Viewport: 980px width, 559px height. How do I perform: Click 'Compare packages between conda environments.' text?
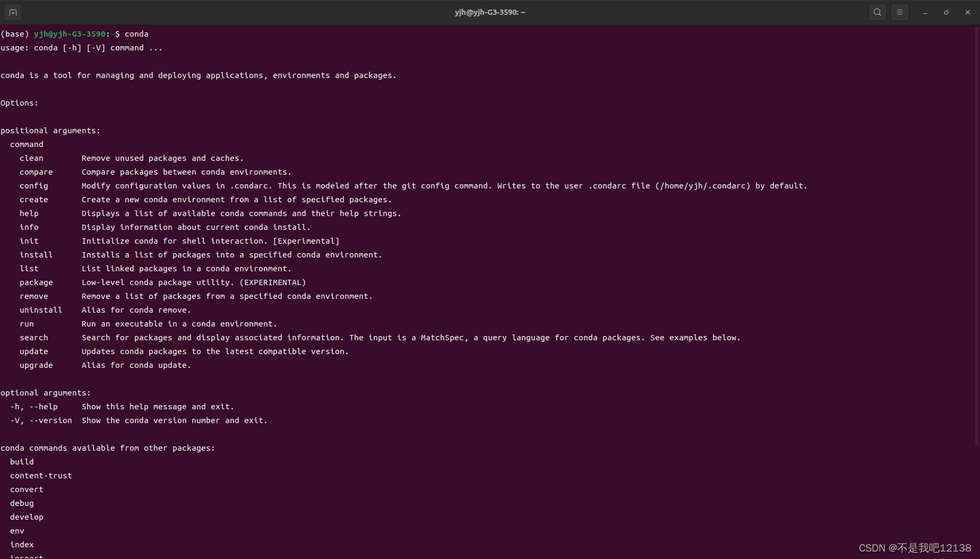coord(186,172)
